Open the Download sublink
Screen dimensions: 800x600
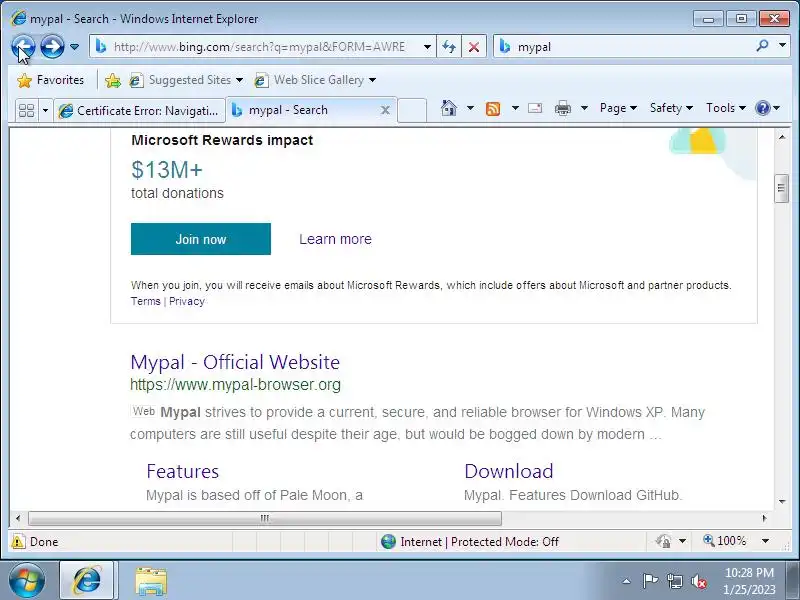[509, 471]
